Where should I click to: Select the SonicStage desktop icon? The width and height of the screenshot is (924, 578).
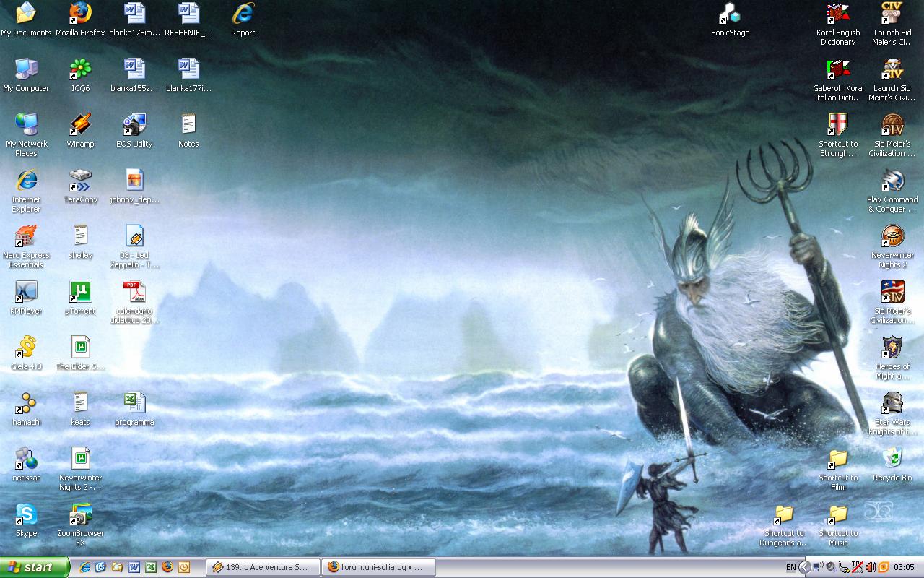point(730,14)
